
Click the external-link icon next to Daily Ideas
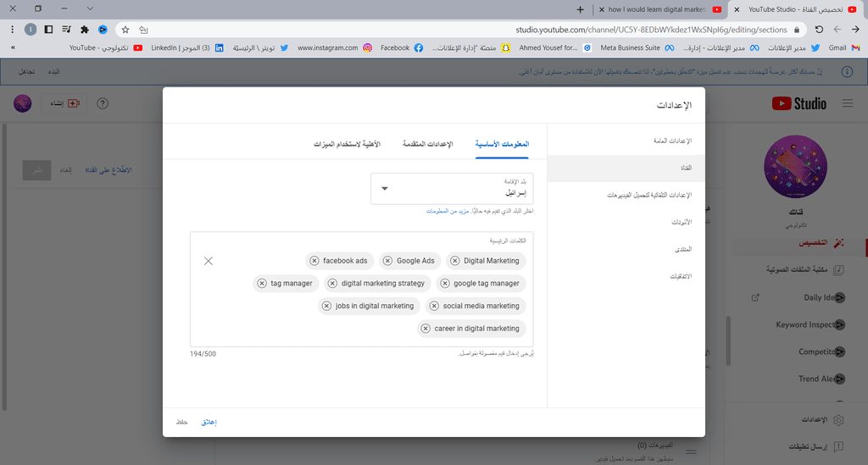[x=755, y=297]
